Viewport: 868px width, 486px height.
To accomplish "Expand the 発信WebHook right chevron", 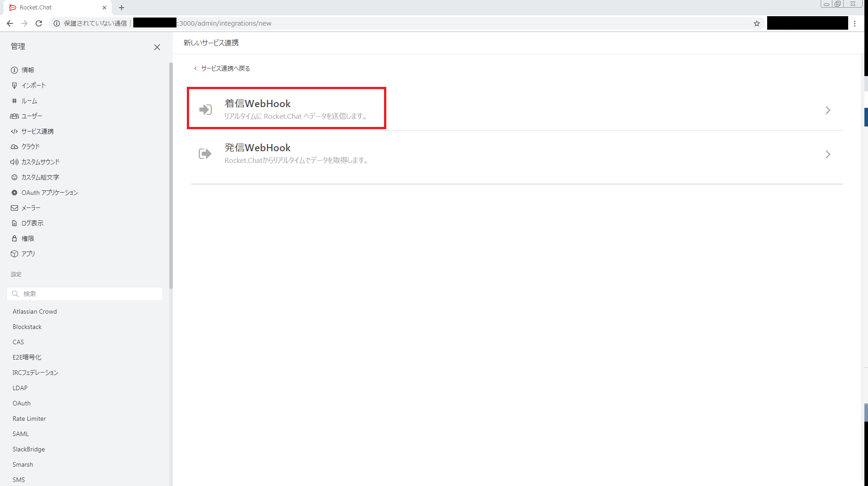I will tap(827, 154).
